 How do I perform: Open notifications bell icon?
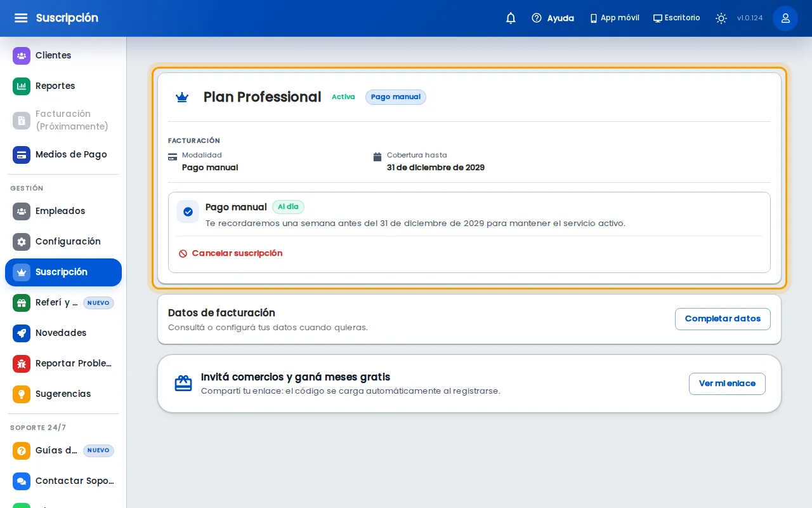[511, 18]
